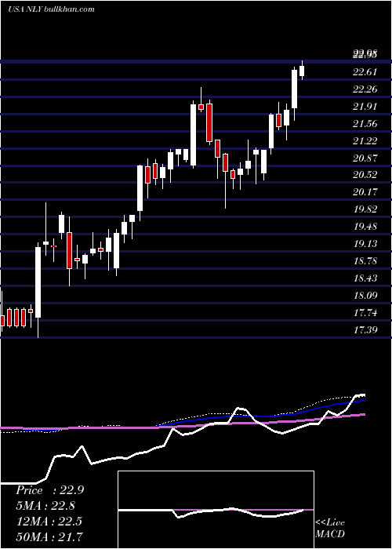Click the USA NLY bullkhan.com title text
This screenshot has height=549, width=392.
(51, 9)
